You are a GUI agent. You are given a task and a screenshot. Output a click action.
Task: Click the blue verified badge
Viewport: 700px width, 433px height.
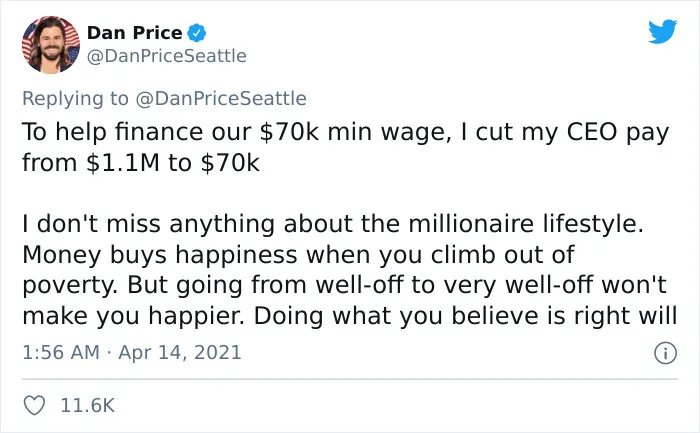(196, 33)
